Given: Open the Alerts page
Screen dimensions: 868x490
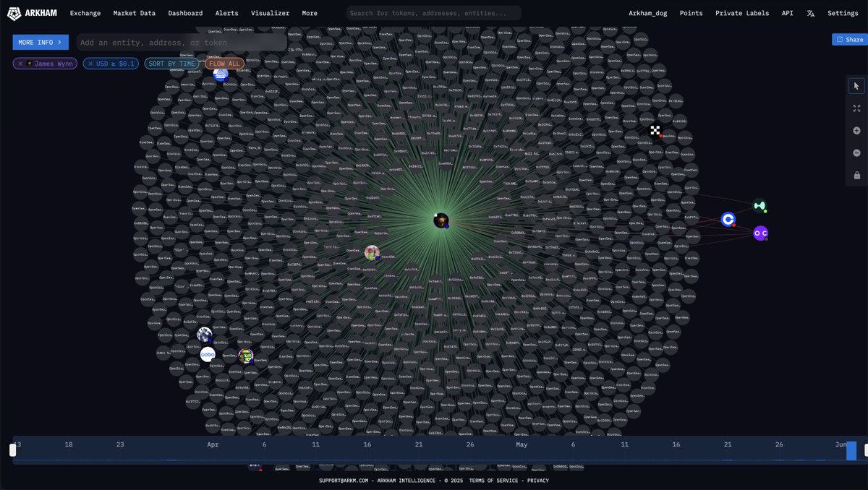Looking at the screenshot, I should pyautogui.click(x=226, y=13).
